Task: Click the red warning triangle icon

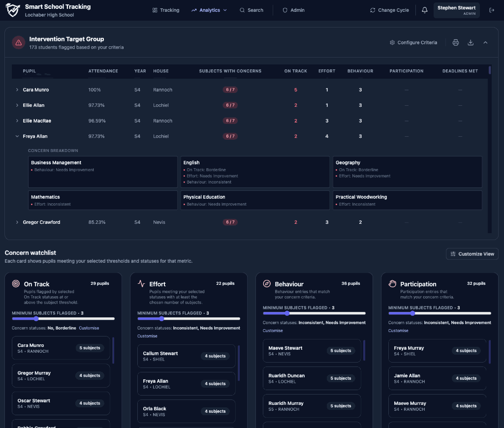Action: [x=19, y=42]
